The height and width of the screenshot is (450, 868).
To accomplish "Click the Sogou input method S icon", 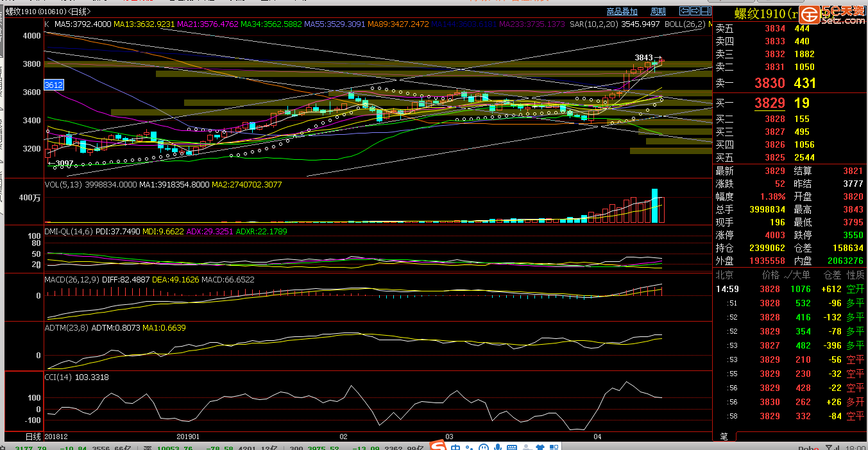I will point(438,445).
